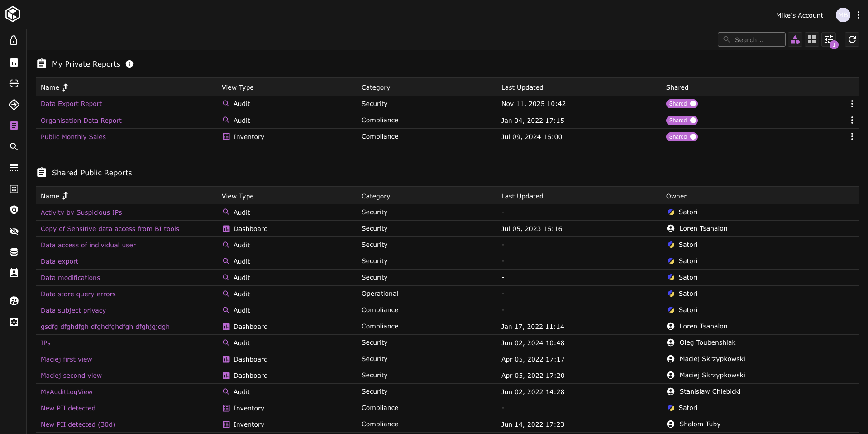Open the three-dot menu for Data Export Report

coord(852,104)
